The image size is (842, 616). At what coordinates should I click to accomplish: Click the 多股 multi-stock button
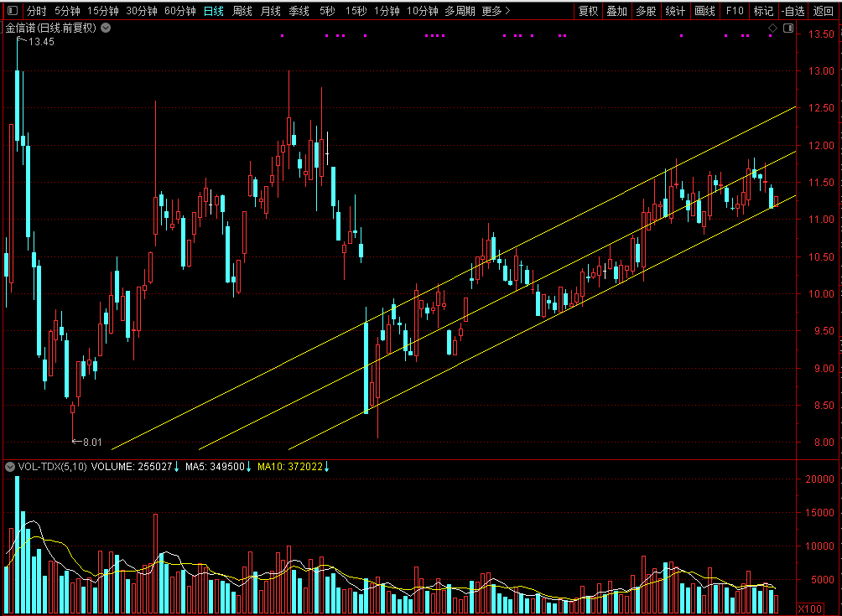[646, 11]
